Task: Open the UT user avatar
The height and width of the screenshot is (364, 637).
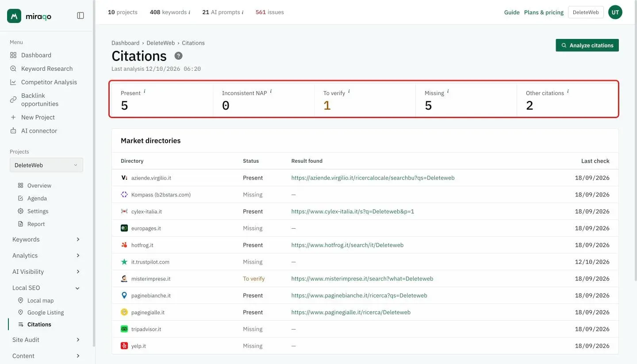Action: coord(615,12)
